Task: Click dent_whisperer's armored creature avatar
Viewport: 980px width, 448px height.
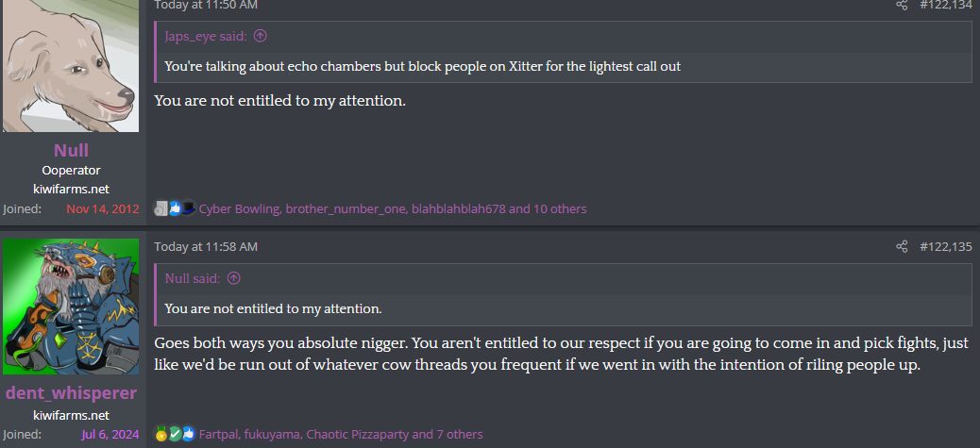Action: (71, 307)
